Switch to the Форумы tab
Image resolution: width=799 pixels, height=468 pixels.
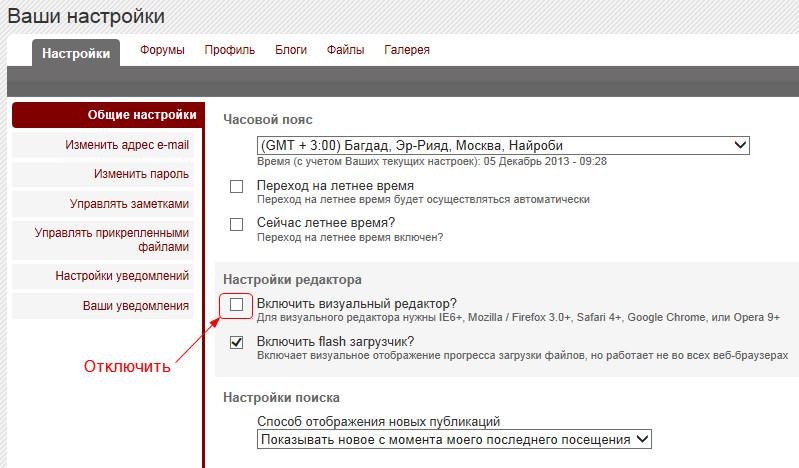pyautogui.click(x=162, y=50)
